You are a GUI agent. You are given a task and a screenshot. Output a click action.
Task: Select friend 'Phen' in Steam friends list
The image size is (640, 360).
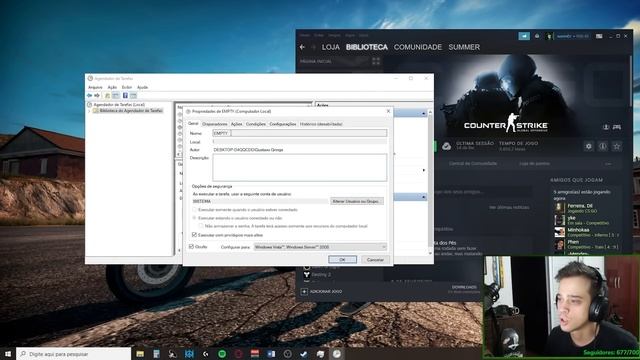point(587,244)
